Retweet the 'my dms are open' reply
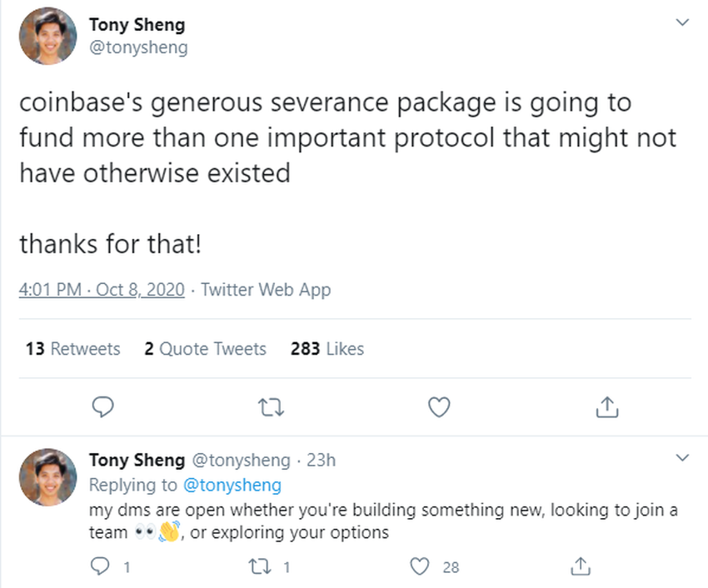The image size is (708, 588). [258, 566]
